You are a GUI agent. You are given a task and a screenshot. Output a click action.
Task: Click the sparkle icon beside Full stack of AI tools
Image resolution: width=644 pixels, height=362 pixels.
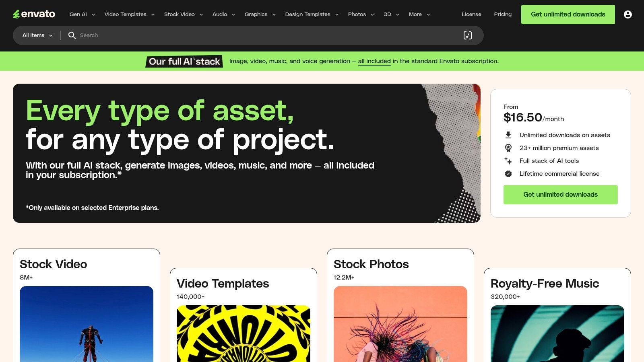509,160
